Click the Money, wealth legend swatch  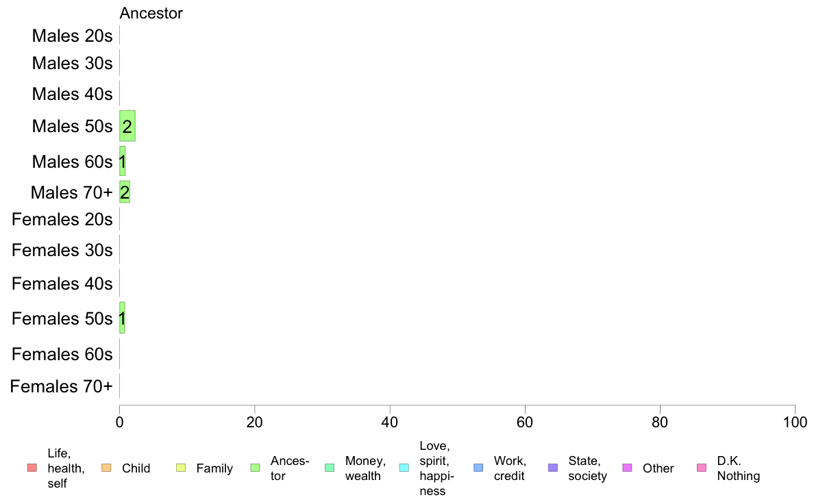click(330, 468)
